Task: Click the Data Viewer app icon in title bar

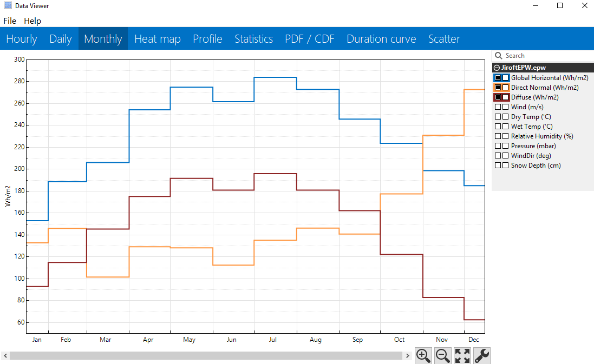Action: point(8,6)
